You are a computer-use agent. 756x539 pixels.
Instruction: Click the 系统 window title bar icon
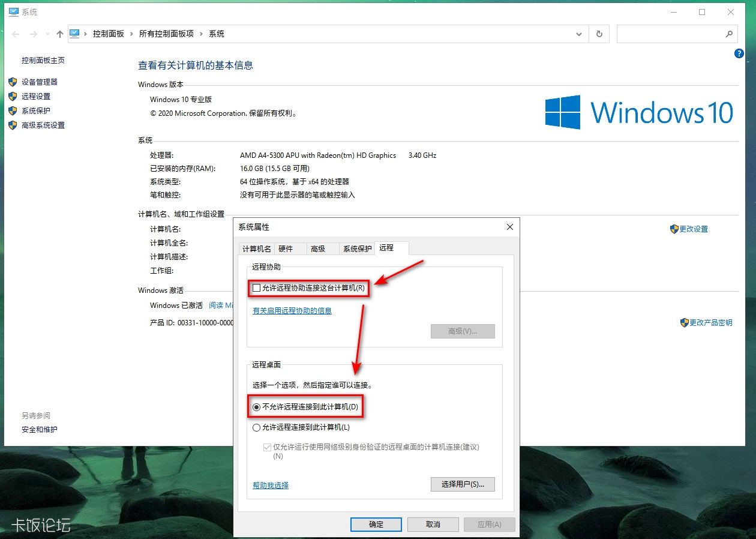click(x=14, y=12)
